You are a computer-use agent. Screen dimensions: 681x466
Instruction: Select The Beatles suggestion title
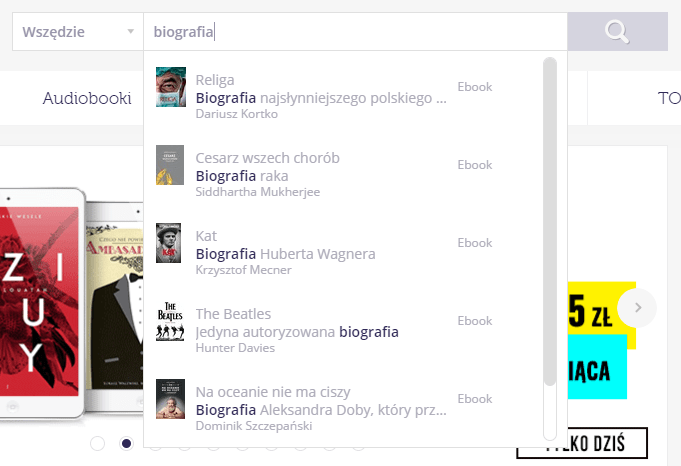coord(233,314)
